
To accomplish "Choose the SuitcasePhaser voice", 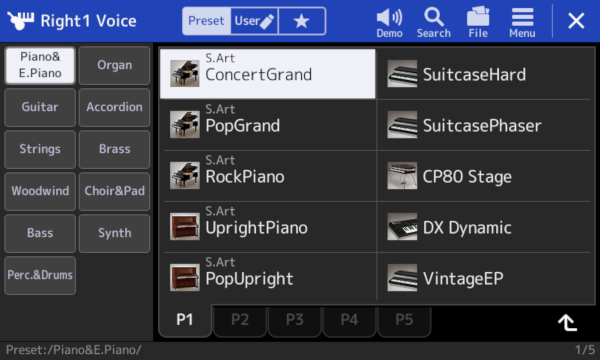I will [484, 125].
